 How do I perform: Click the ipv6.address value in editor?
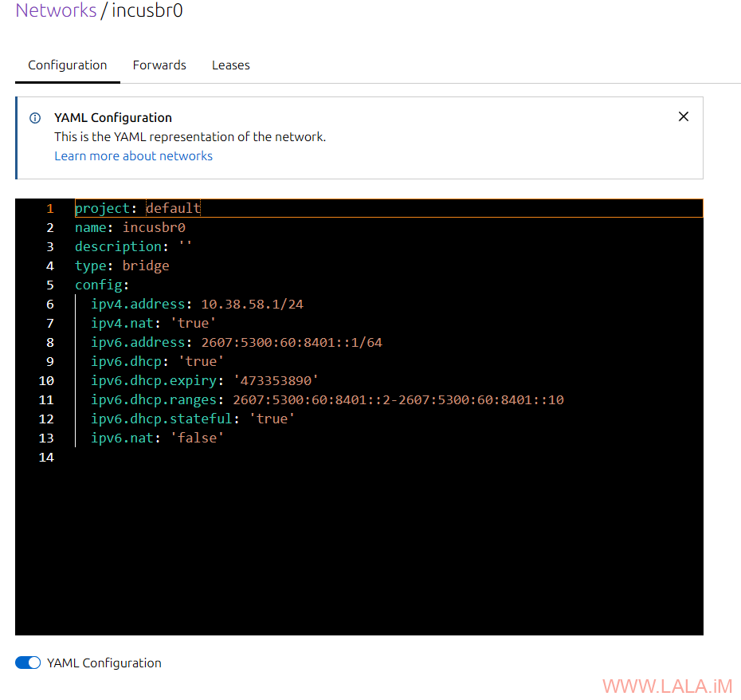tap(292, 342)
